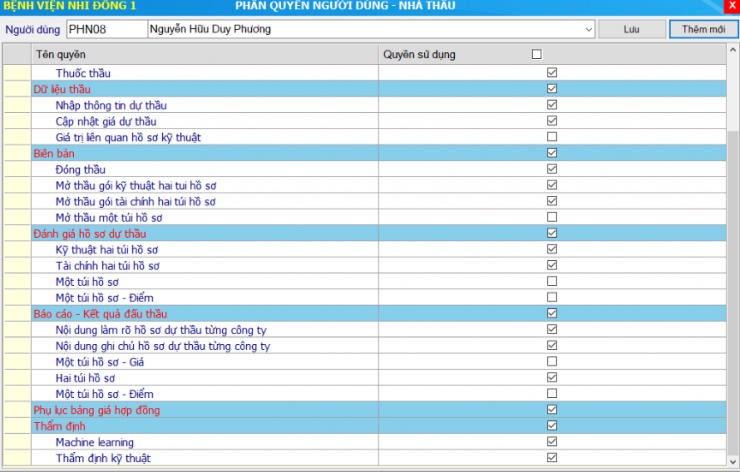The height and width of the screenshot is (472, 740).
Task: Enable Giá trị liên quan hồ sơ kỹ thuật
Action: tap(552, 137)
